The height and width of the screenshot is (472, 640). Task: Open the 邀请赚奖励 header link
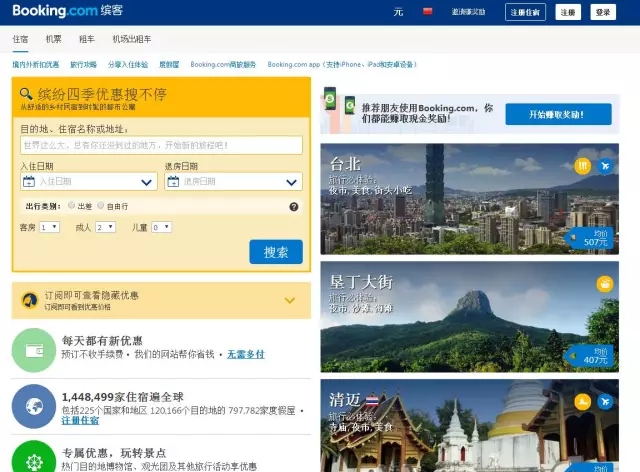tap(469, 12)
